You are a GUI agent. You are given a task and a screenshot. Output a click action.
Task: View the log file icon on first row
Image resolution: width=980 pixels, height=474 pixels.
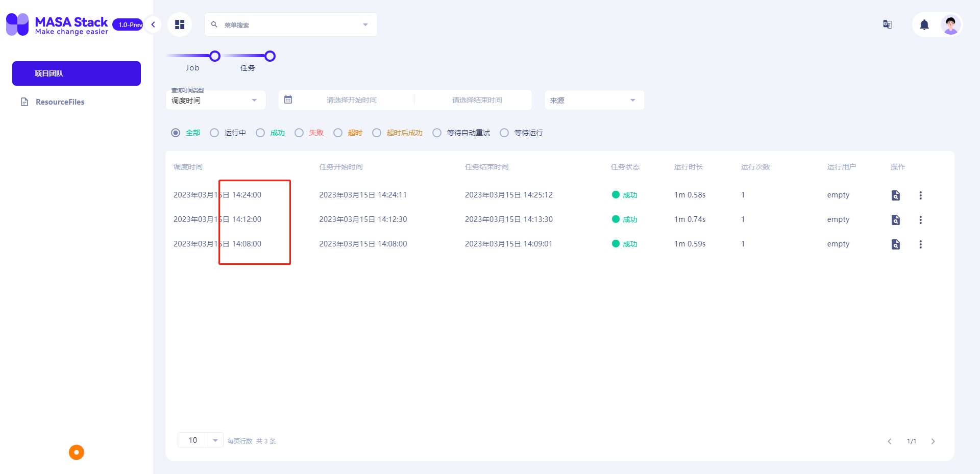click(895, 195)
